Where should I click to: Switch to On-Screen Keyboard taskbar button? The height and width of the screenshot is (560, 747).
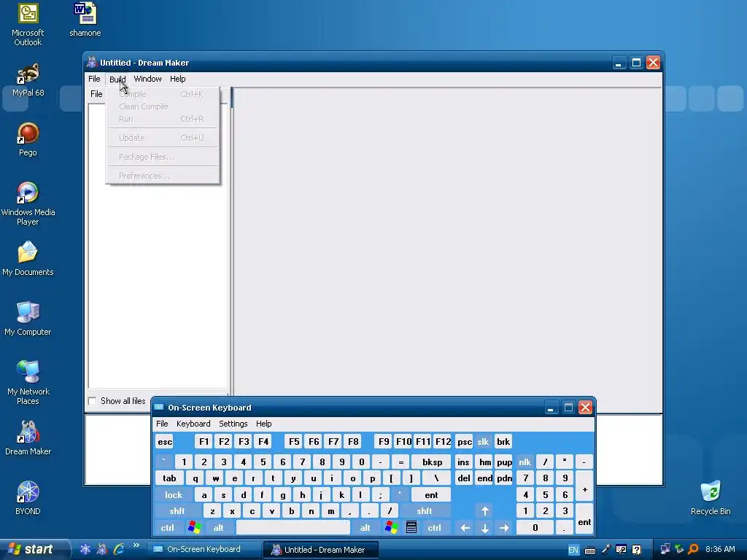coord(204,549)
